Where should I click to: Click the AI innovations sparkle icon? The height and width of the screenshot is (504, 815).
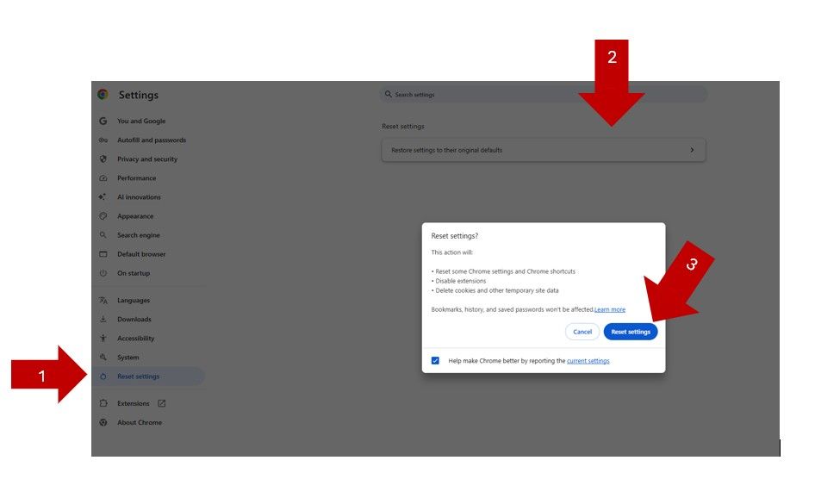[x=103, y=197]
